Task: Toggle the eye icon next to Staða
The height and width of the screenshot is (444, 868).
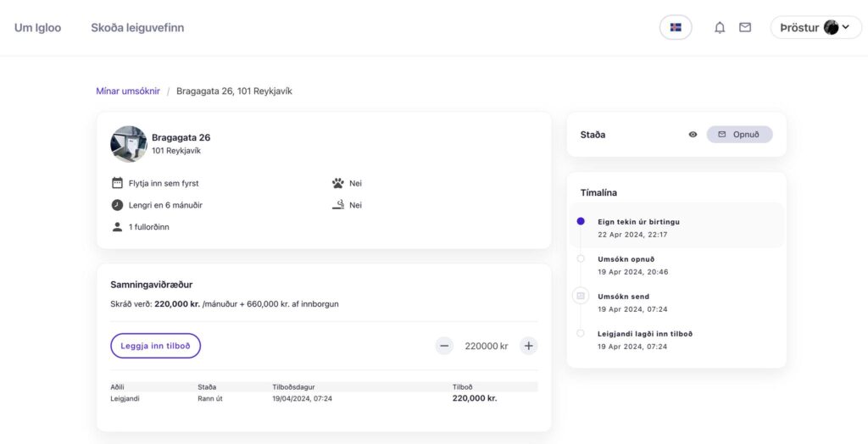Action: [x=693, y=135]
